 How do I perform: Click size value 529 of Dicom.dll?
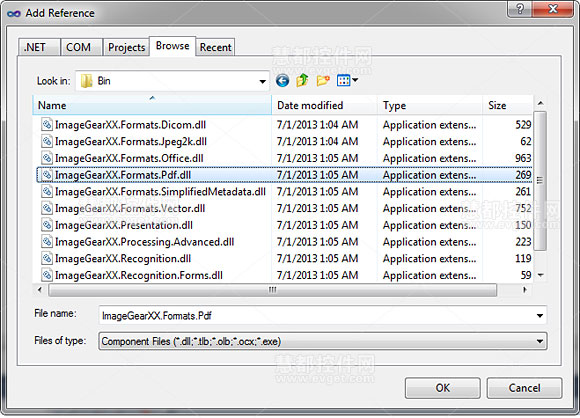(x=523, y=125)
